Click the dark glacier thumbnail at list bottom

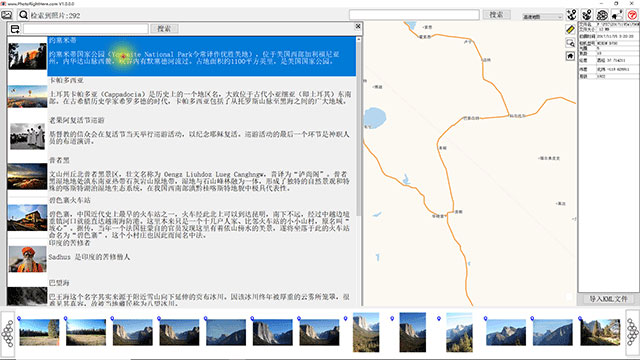click(27, 296)
